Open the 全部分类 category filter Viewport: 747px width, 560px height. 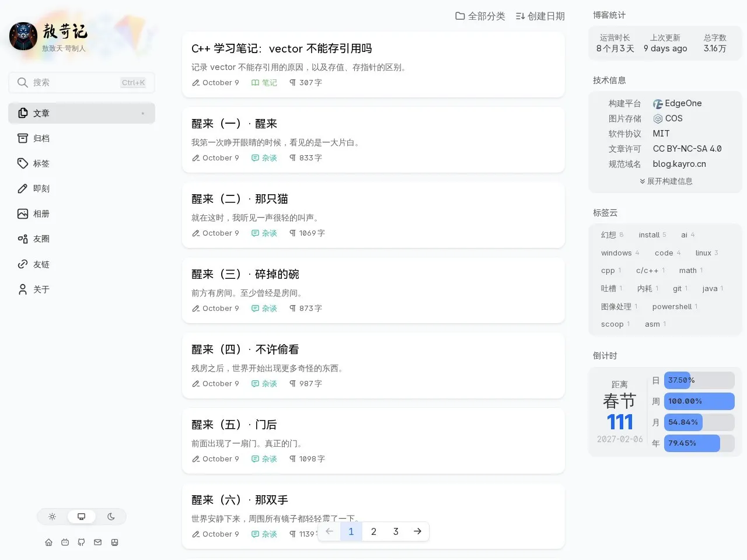tap(480, 16)
